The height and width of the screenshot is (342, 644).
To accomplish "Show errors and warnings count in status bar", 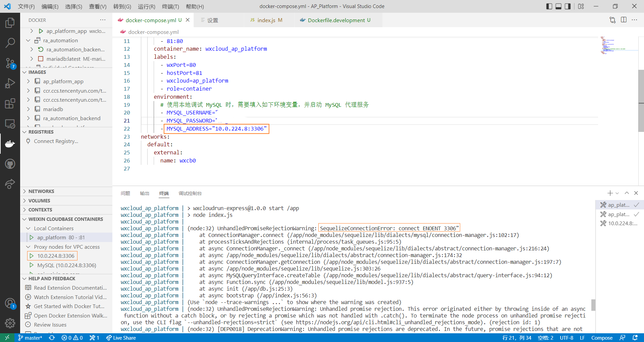I will (72, 338).
